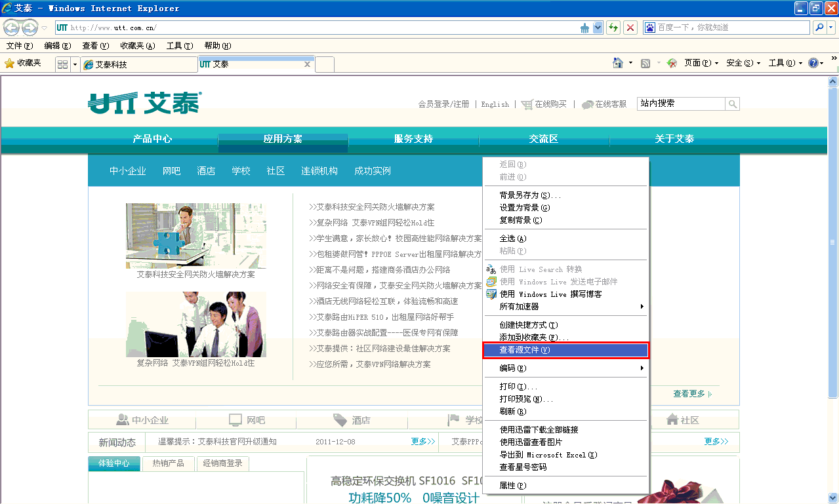Open the 查看(V) menu
The width and height of the screenshot is (839, 504).
[x=96, y=46]
